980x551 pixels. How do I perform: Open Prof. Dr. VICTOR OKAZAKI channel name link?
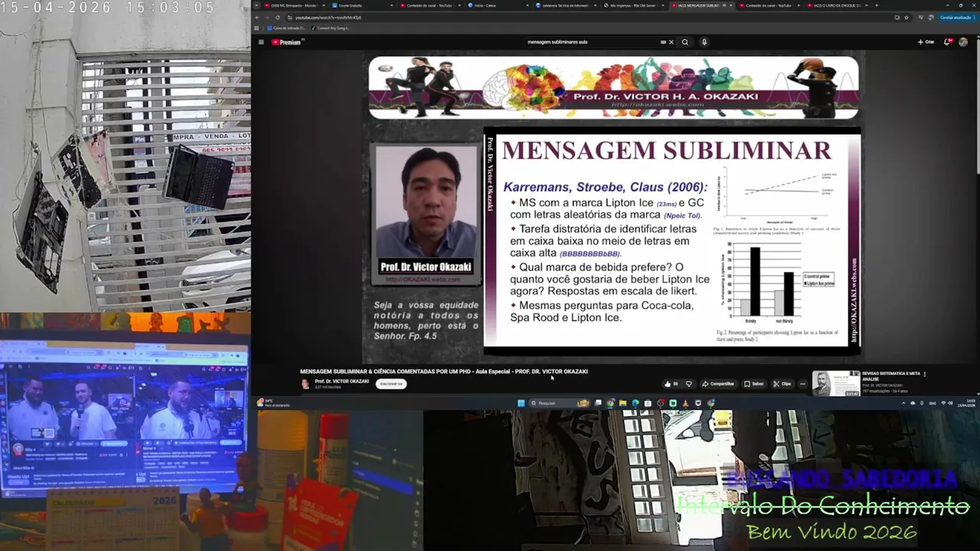(341, 381)
